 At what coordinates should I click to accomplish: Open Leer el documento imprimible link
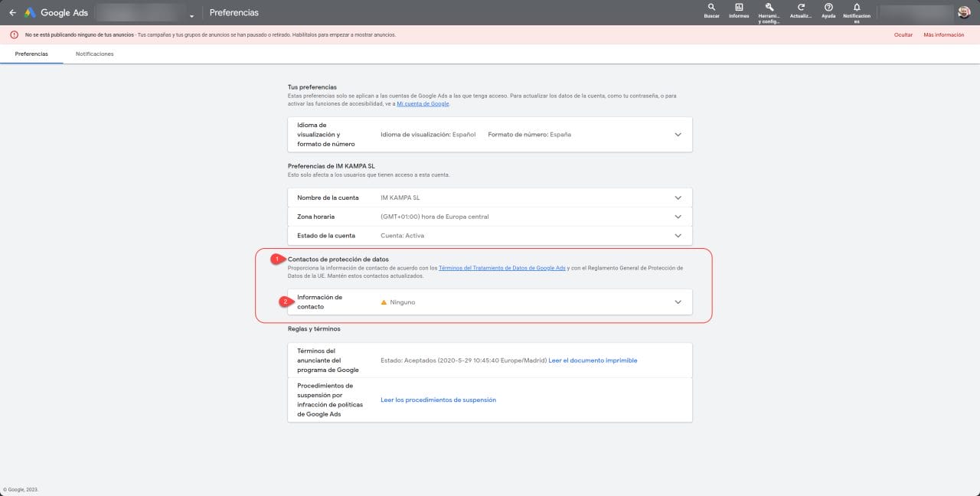[x=593, y=360]
